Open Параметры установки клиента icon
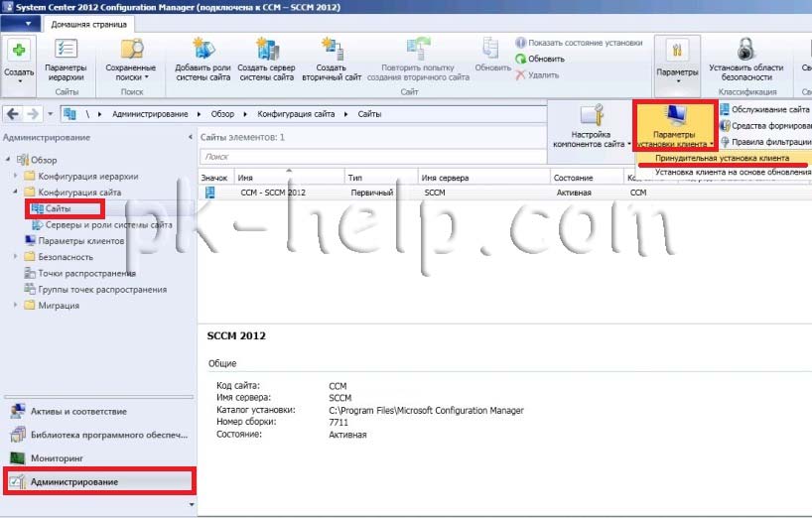Image resolution: width=812 pixels, height=518 pixels. (675, 116)
